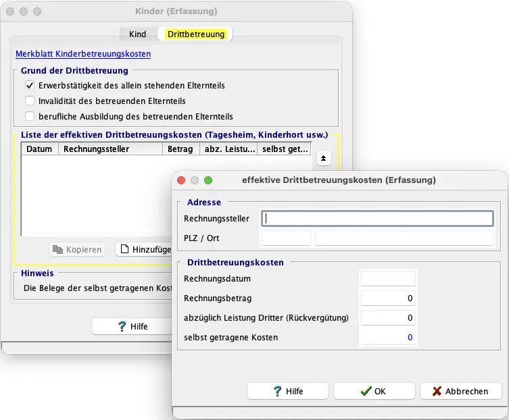Open the Merkblatt Kinderbetreuungskosten link
The width and height of the screenshot is (509, 420).
point(82,53)
